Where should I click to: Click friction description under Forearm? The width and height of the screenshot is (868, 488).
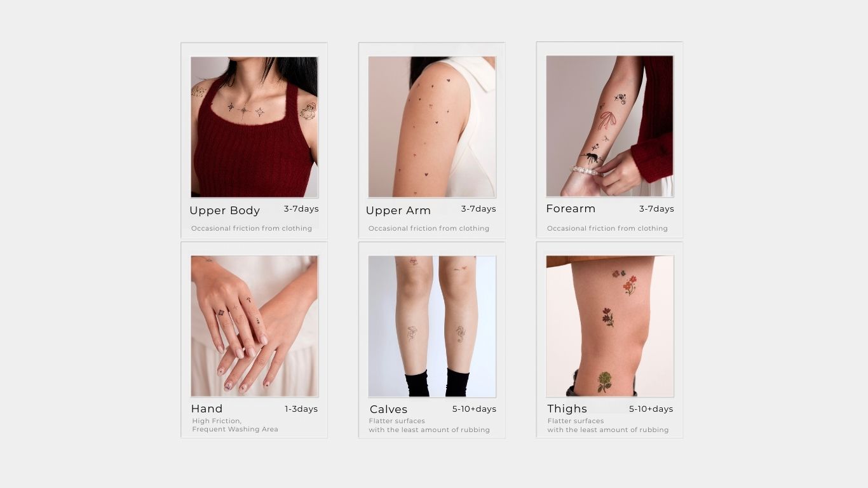click(607, 228)
